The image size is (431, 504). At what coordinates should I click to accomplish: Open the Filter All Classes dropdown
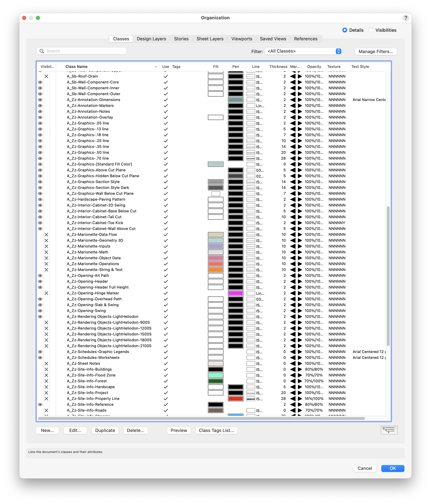303,51
